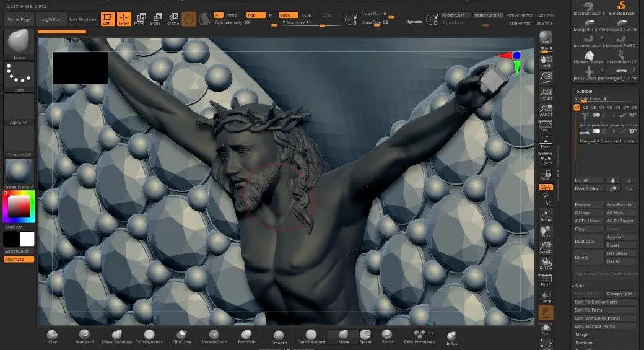Toggle Persp perspective view
This screenshot has width=644, height=350.
pos(546,126)
